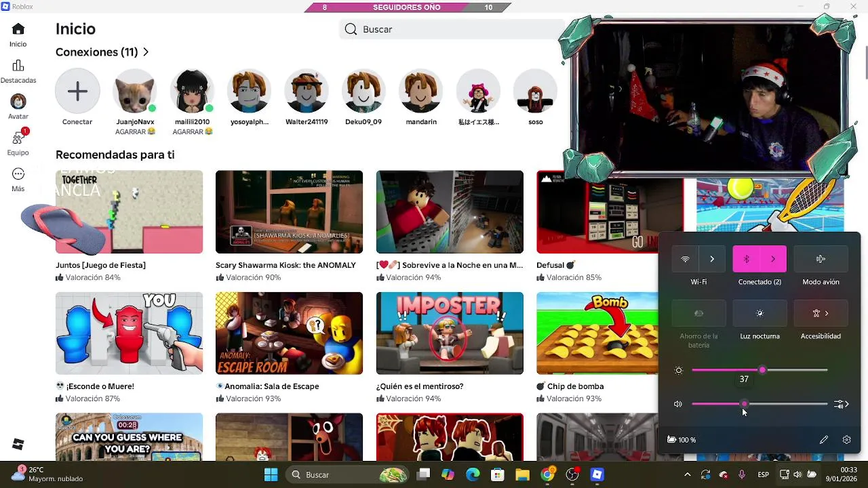Toggle Bluetooth on or off

tap(746, 259)
